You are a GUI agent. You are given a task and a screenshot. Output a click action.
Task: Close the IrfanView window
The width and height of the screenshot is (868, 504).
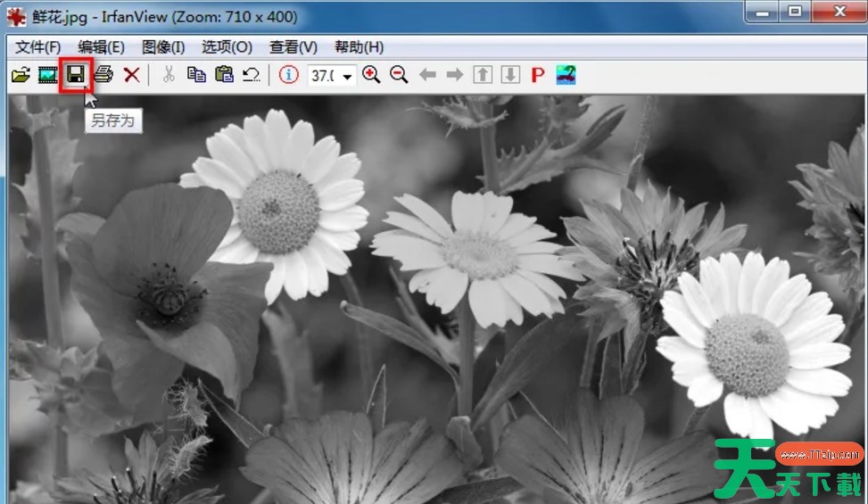click(x=839, y=11)
